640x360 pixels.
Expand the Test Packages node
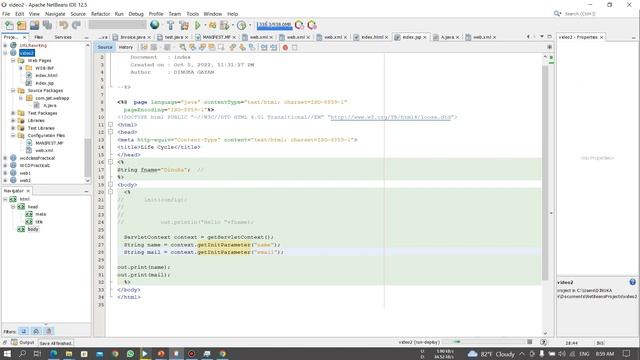coord(13,113)
